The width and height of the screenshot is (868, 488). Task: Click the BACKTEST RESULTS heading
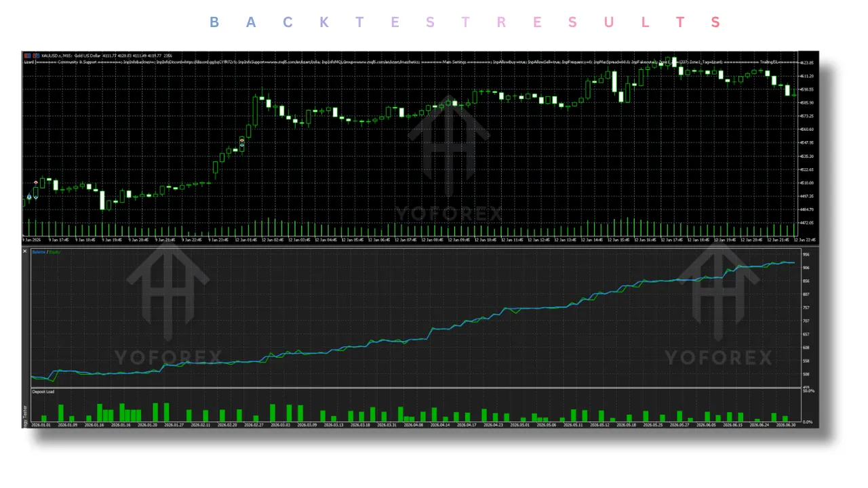[x=465, y=22]
